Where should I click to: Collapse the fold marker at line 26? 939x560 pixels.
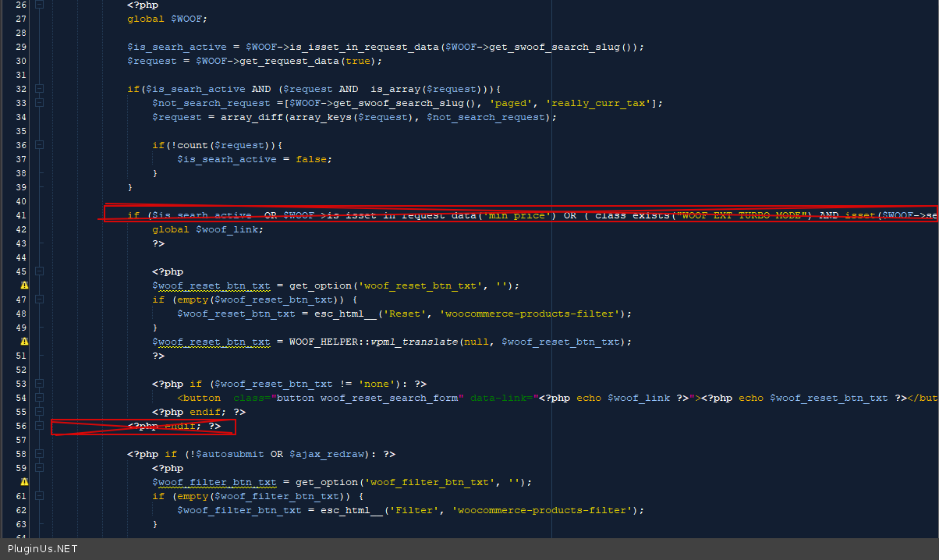[40, 5]
